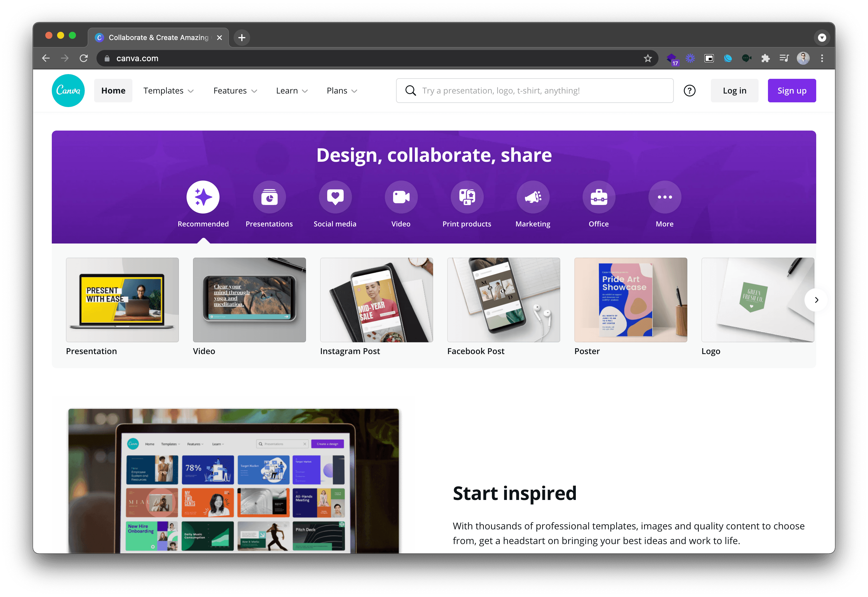Click the Instagram Post caption
Viewport: 868px width, 597px height.
(x=350, y=351)
